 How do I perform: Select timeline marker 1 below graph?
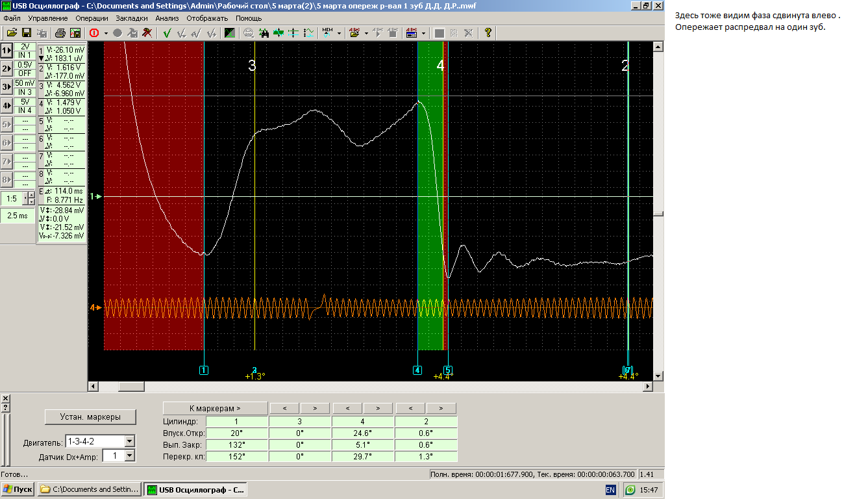coord(204,370)
